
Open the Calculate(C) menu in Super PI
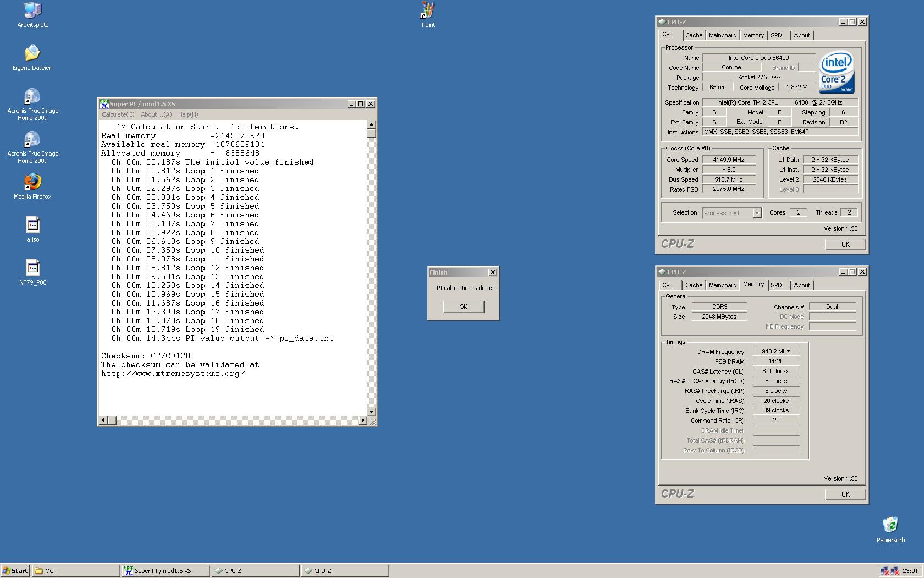click(118, 114)
